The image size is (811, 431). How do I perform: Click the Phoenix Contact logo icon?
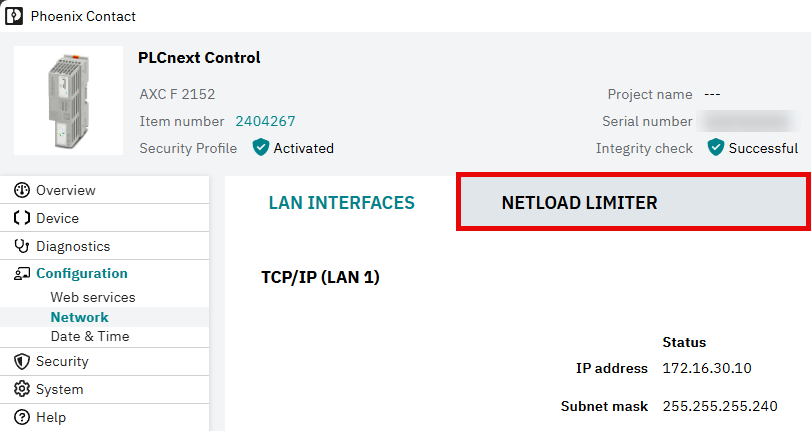point(13,16)
